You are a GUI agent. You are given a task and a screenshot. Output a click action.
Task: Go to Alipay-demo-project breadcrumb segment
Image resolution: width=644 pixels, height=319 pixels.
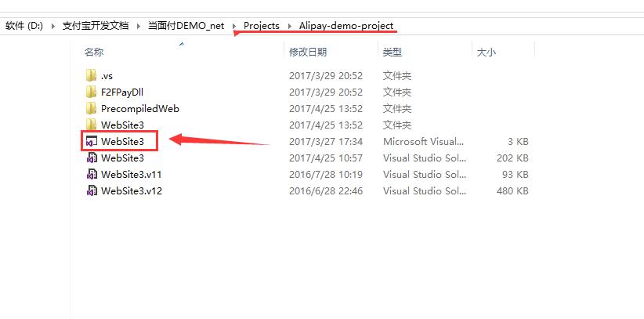pyautogui.click(x=346, y=26)
